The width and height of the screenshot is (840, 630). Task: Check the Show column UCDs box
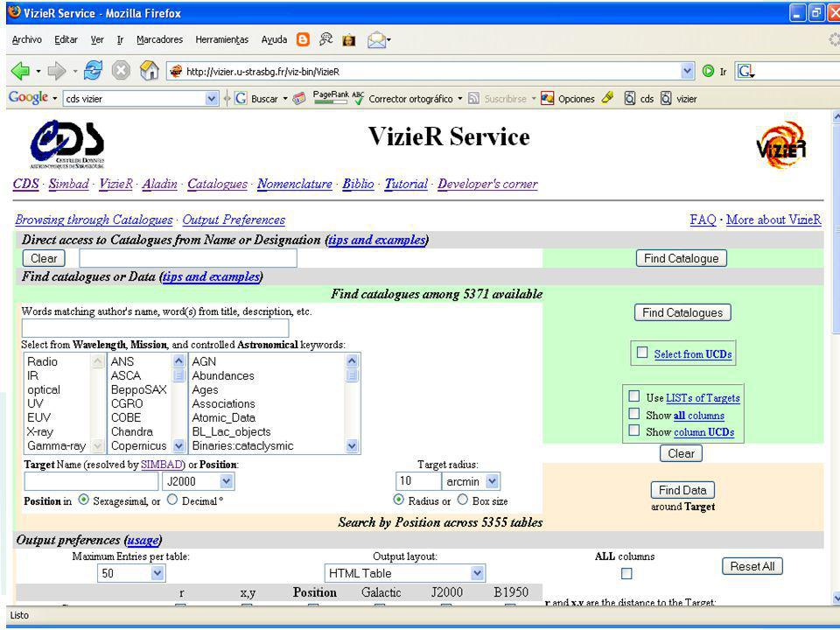[634, 430]
